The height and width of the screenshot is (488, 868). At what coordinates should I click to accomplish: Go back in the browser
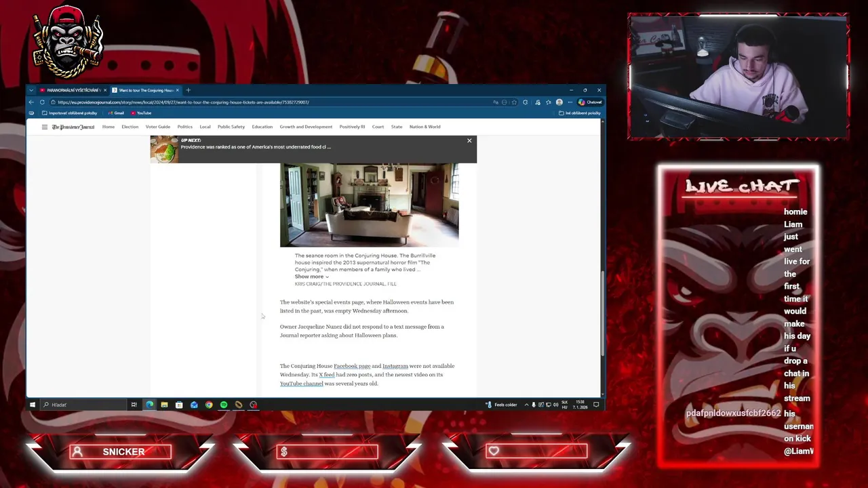tap(31, 102)
